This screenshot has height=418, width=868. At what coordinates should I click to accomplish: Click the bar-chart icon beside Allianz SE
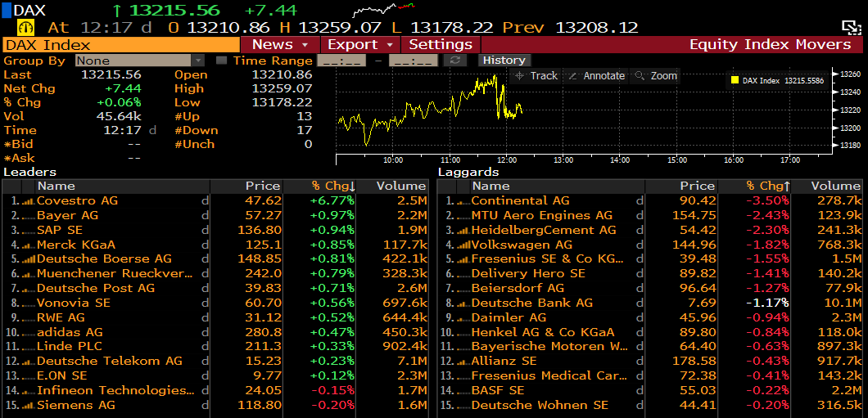(x=463, y=362)
